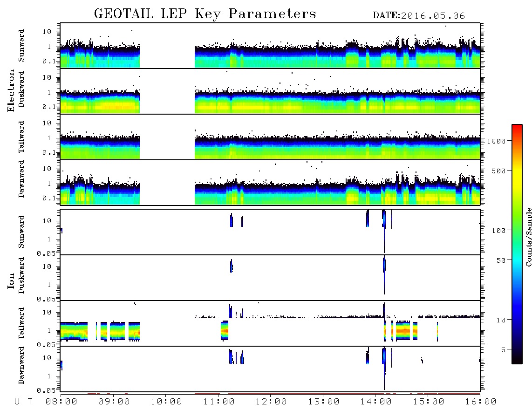This screenshot has width=532, height=410.
Task: Click the "09:00" time tick label
Action: (114, 402)
